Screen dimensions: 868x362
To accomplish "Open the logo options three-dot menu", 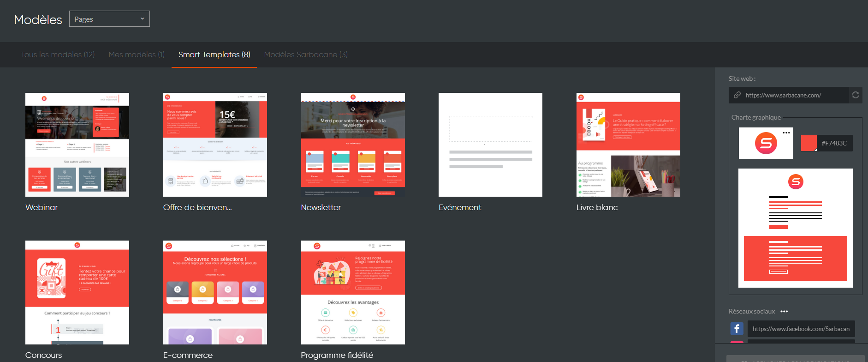I will point(786,133).
